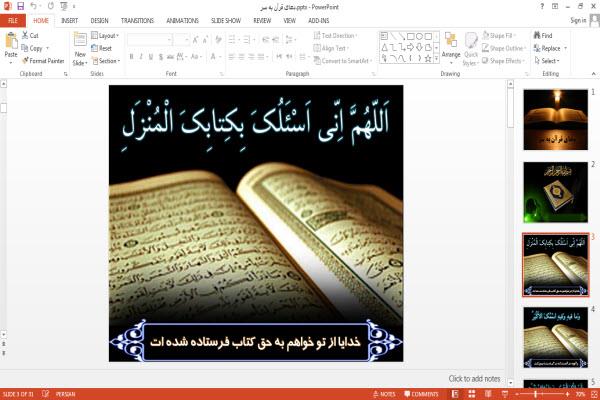Open the FILE tab
This screenshot has height=400, width=600.
pos(13,21)
